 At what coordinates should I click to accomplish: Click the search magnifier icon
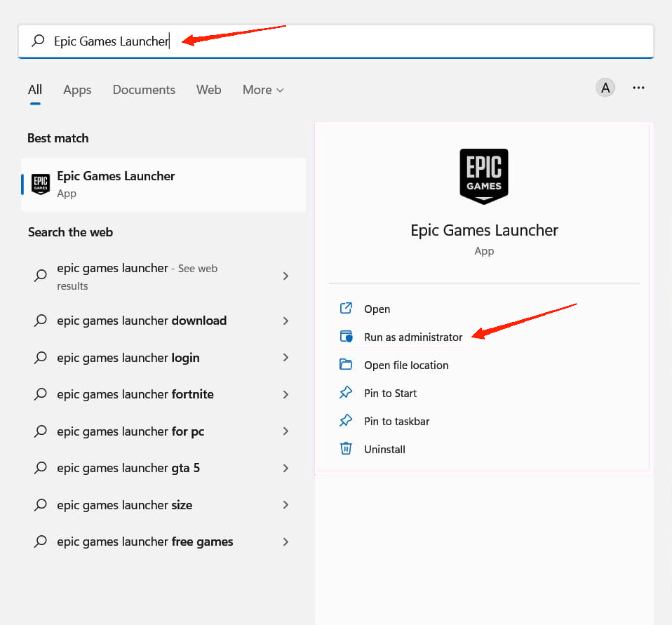(37, 41)
